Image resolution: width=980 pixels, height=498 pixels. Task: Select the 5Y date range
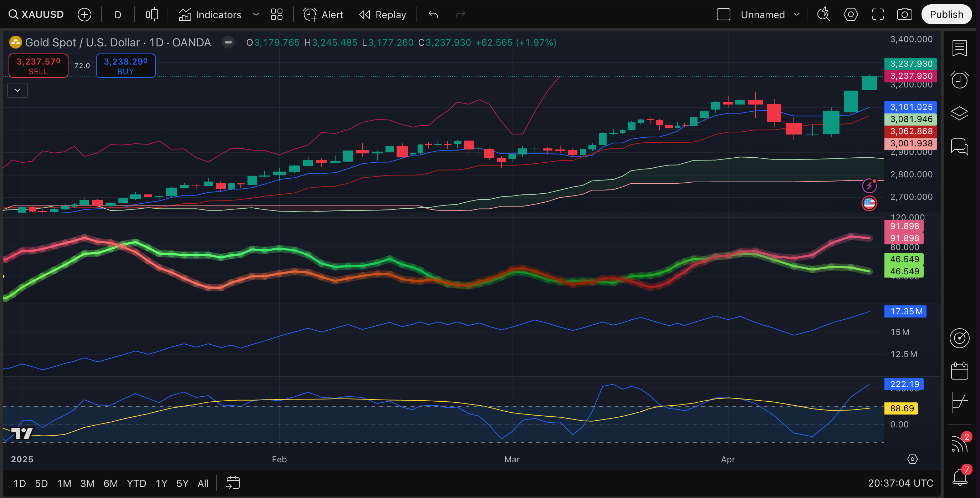tap(183, 483)
